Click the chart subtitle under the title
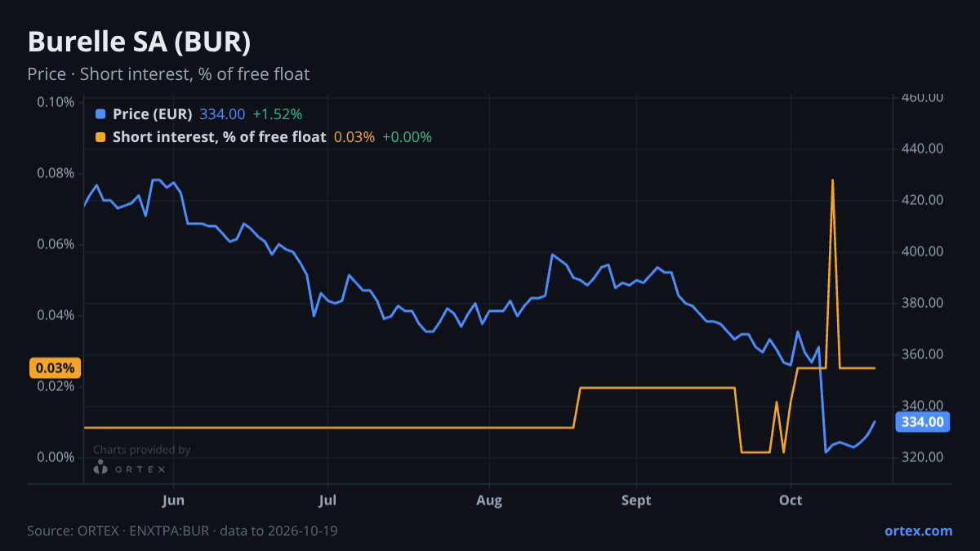The image size is (980, 551). (168, 74)
